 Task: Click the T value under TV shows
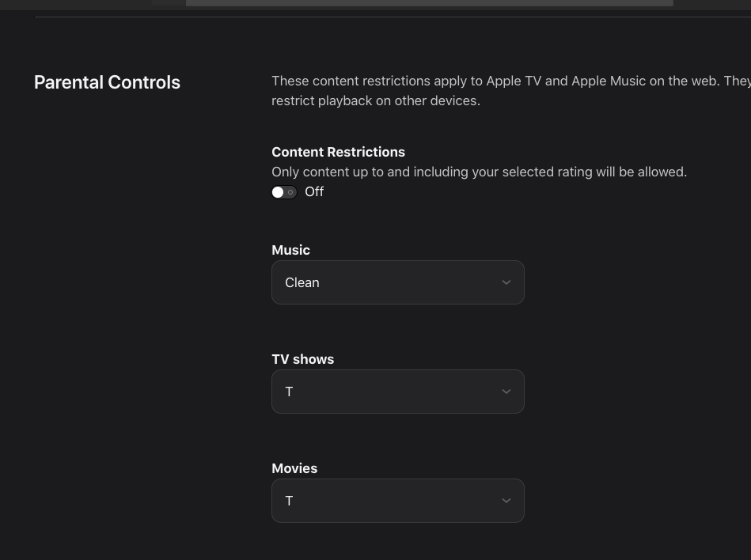coord(289,392)
